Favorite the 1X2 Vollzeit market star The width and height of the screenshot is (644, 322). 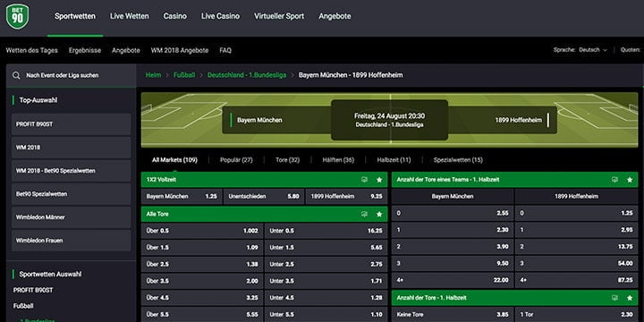pos(379,180)
